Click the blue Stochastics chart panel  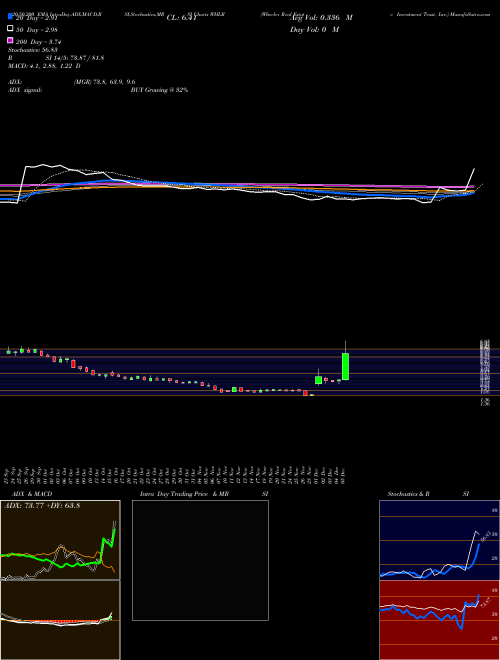click(439, 540)
